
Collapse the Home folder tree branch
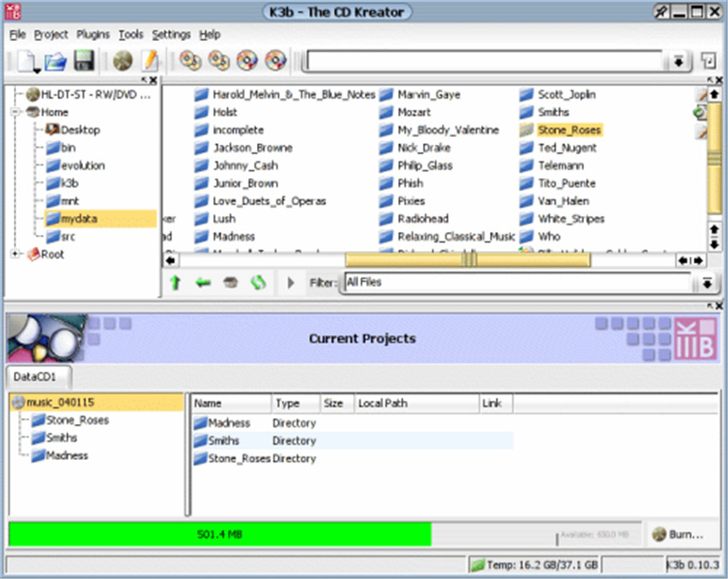tap(15, 112)
